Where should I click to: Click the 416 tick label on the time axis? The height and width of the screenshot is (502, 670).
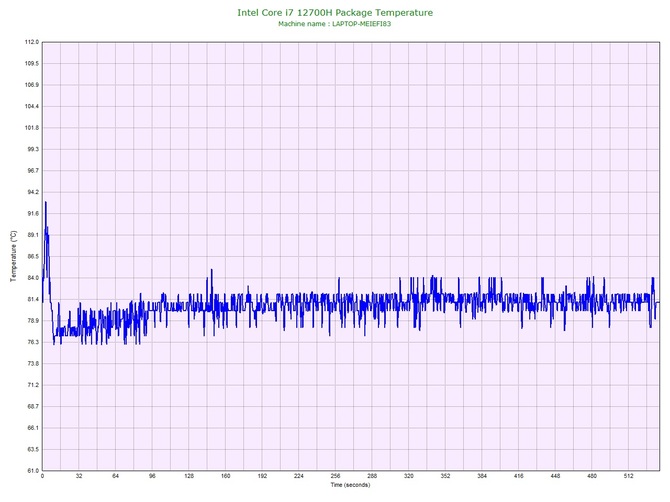(519, 476)
